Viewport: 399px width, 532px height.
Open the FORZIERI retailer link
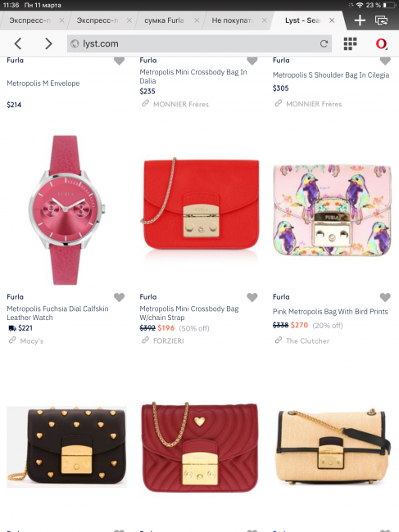(x=169, y=340)
